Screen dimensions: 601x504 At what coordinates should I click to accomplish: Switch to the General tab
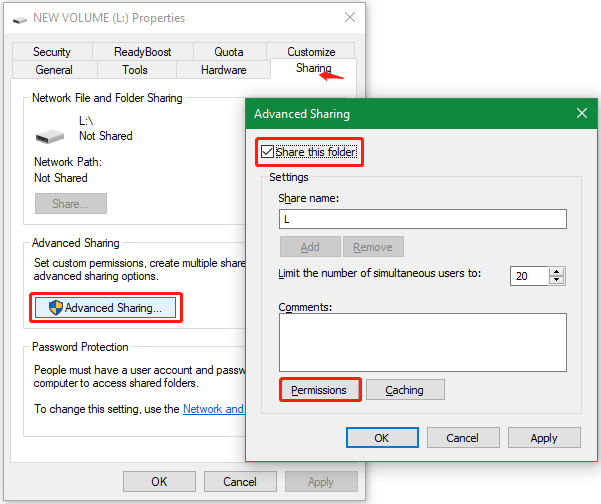click(53, 70)
